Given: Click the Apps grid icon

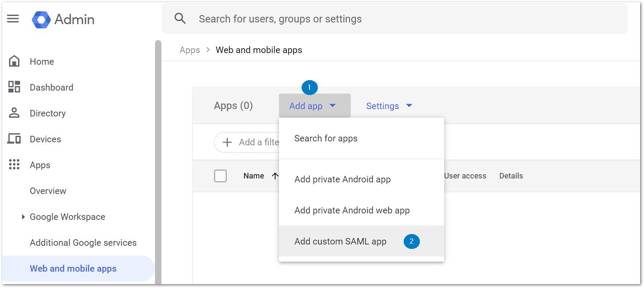Looking at the screenshot, I should pos(14,165).
